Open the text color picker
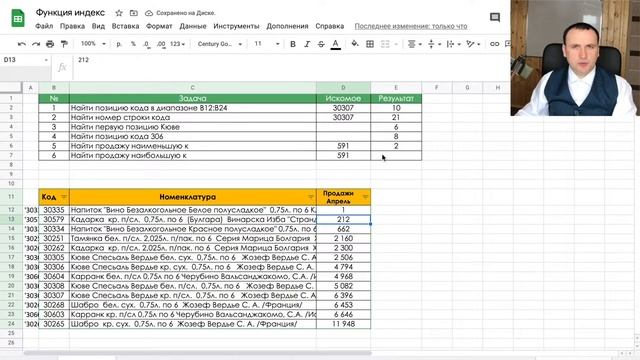640x360 pixels. click(336, 44)
